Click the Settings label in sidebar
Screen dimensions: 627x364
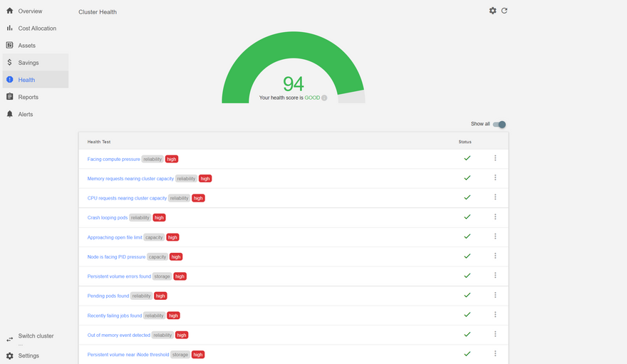[28, 355]
